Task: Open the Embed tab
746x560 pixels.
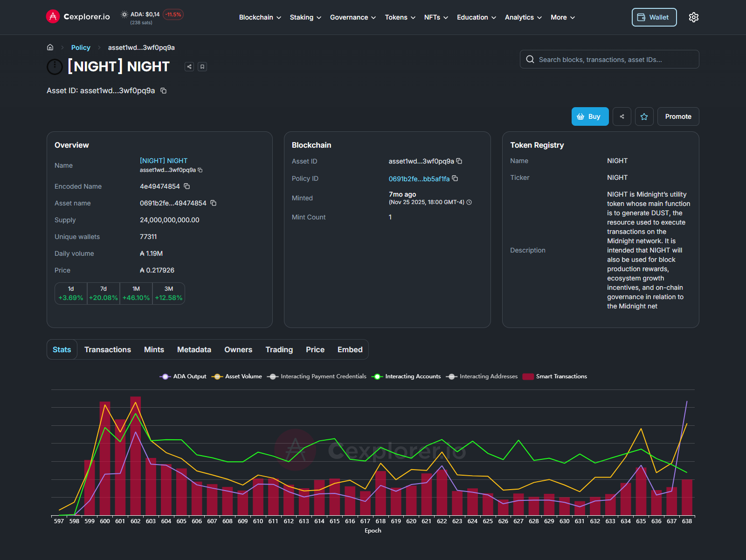Action: coord(350,349)
